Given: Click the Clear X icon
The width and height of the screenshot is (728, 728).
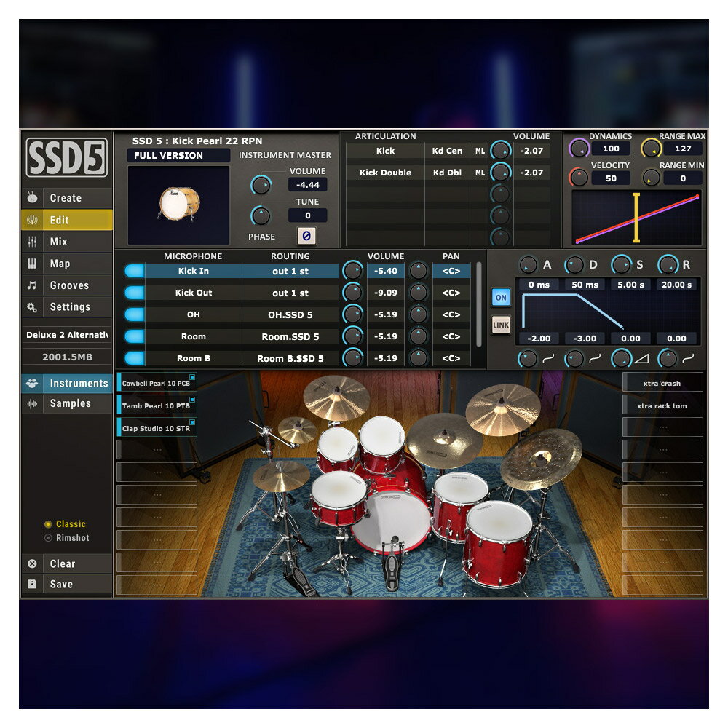Looking at the screenshot, I should click(32, 563).
